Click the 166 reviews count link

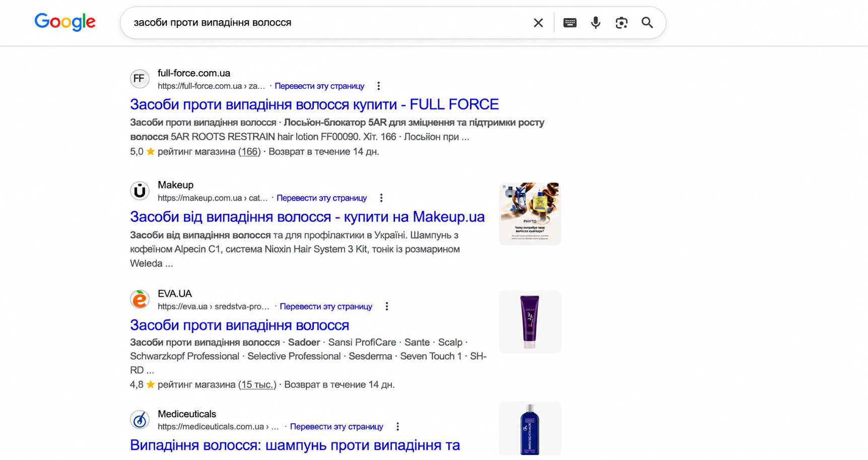pyautogui.click(x=249, y=152)
